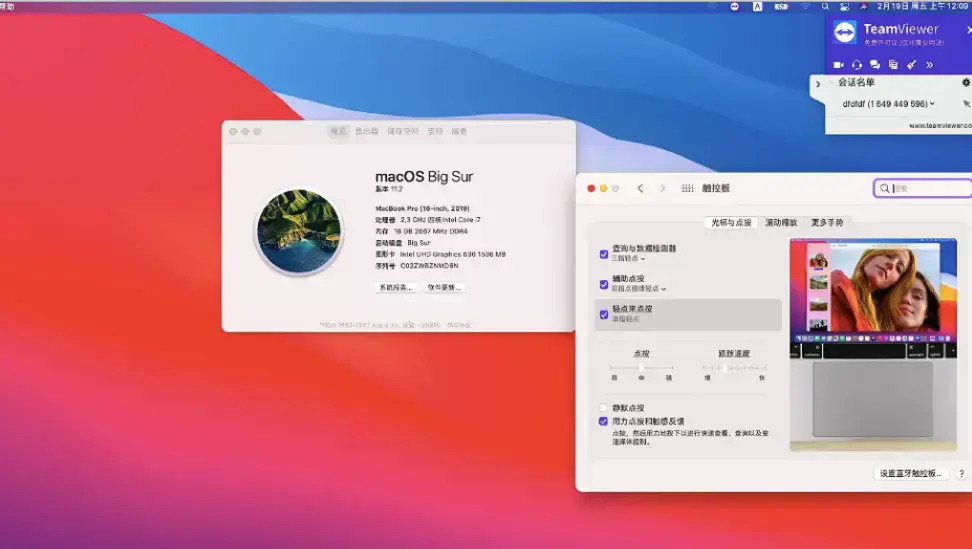This screenshot has height=549, width=972.
Task: Collapse TeamViewer panel with side arrow
Action: tap(818, 84)
